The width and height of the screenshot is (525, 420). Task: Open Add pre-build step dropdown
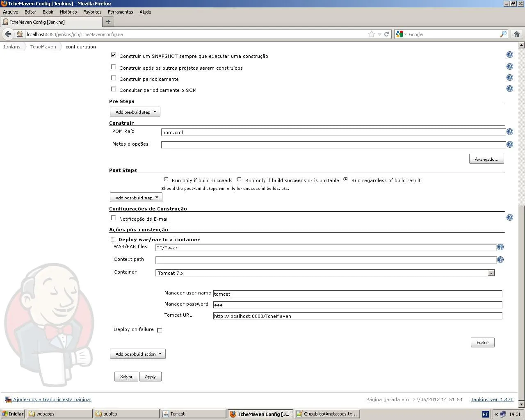point(135,112)
